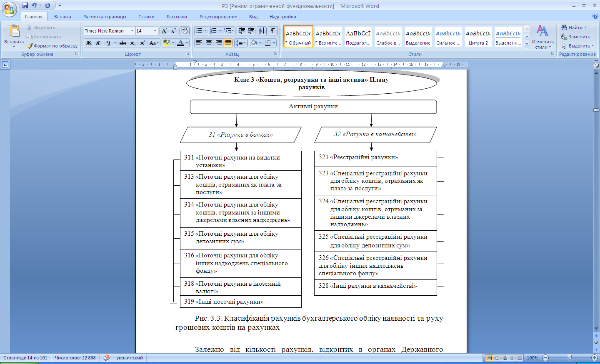Toggle bold formatting (Ж)
This screenshot has width=600, height=364.
pos(88,43)
